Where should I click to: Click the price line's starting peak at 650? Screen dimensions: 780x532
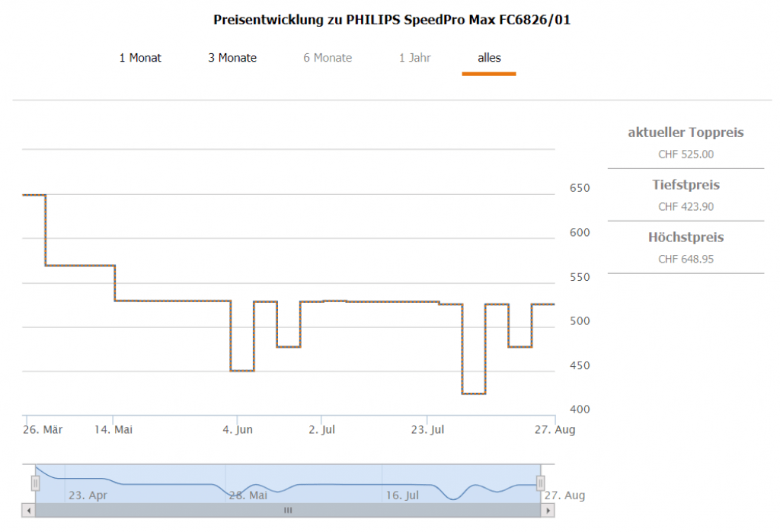(34, 195)
